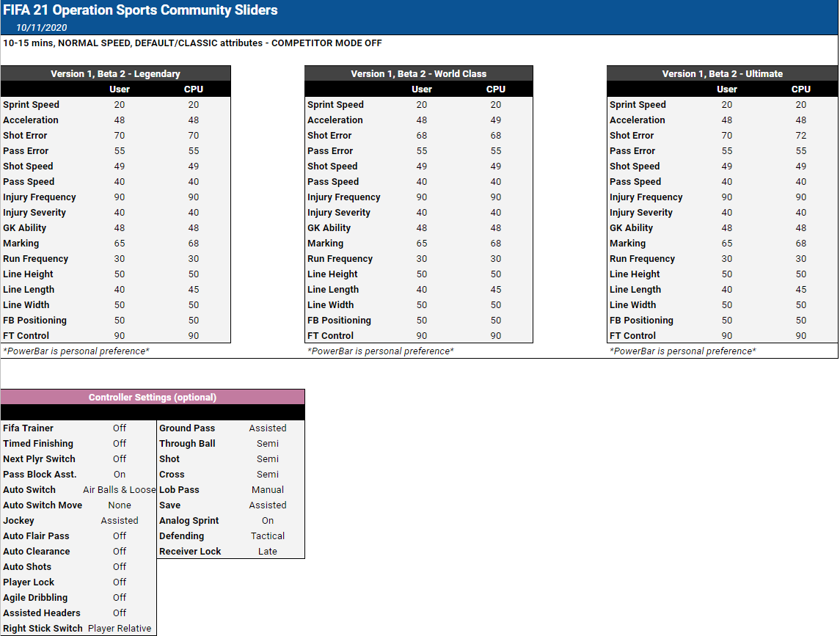Click the FIFA 21 Operation Sports Community Sliders title
Viewport: 840px width, 636px height.
141,10
